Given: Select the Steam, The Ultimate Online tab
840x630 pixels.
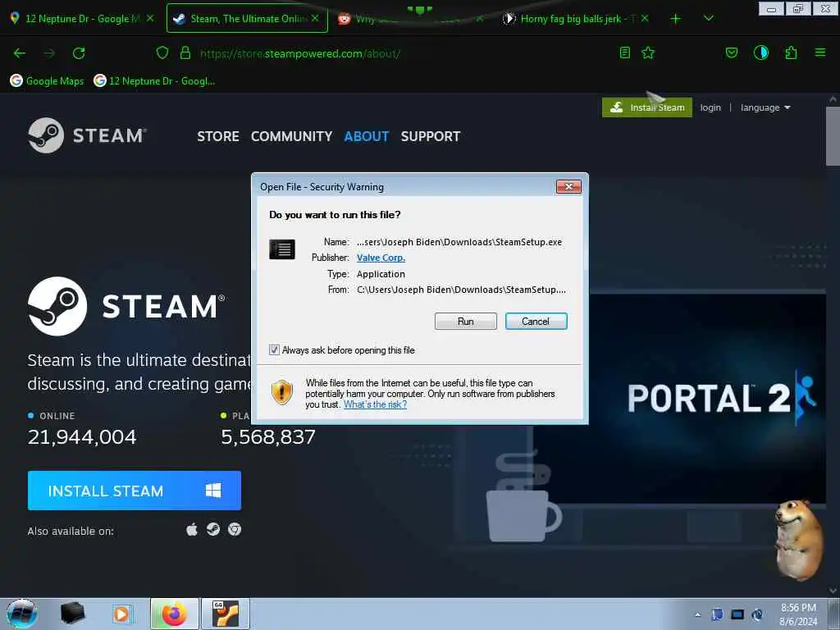Looking at the screenshot, I should [247, 19].
